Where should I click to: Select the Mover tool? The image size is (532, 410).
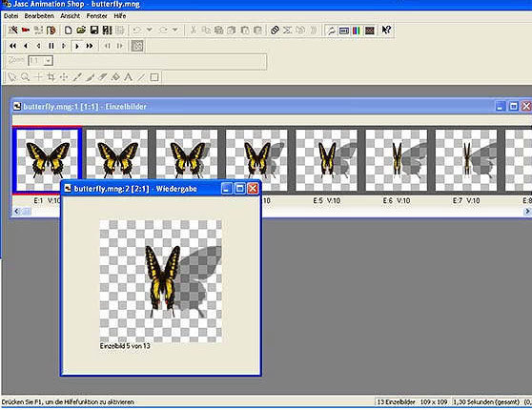64,77
